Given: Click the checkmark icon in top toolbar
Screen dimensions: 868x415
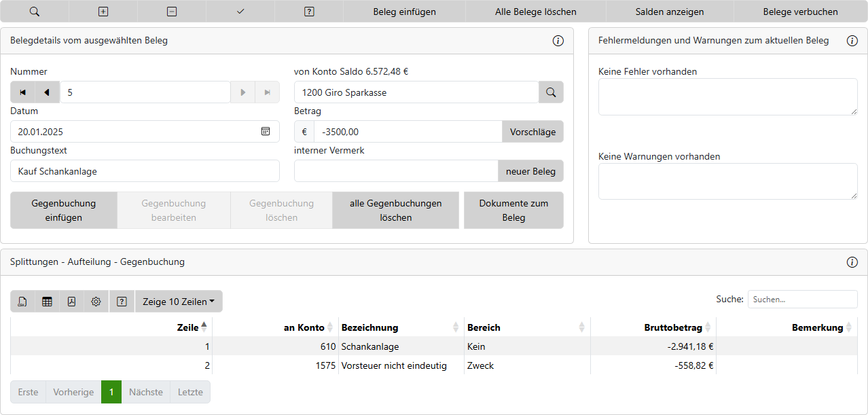Looking at the screenshot, I should pos(240,12).
